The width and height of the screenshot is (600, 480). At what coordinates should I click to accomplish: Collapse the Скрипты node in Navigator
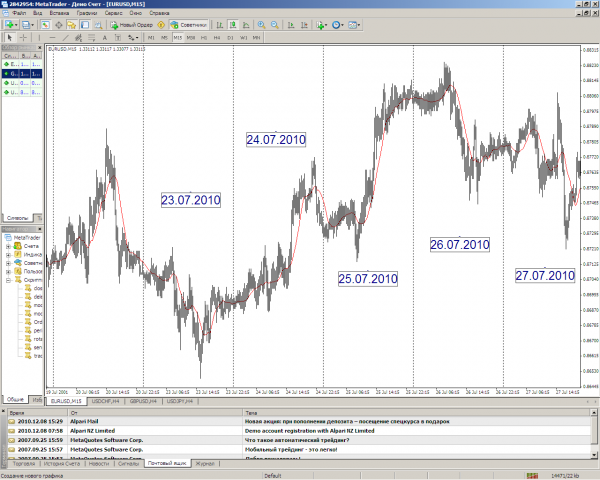[8, 280]
